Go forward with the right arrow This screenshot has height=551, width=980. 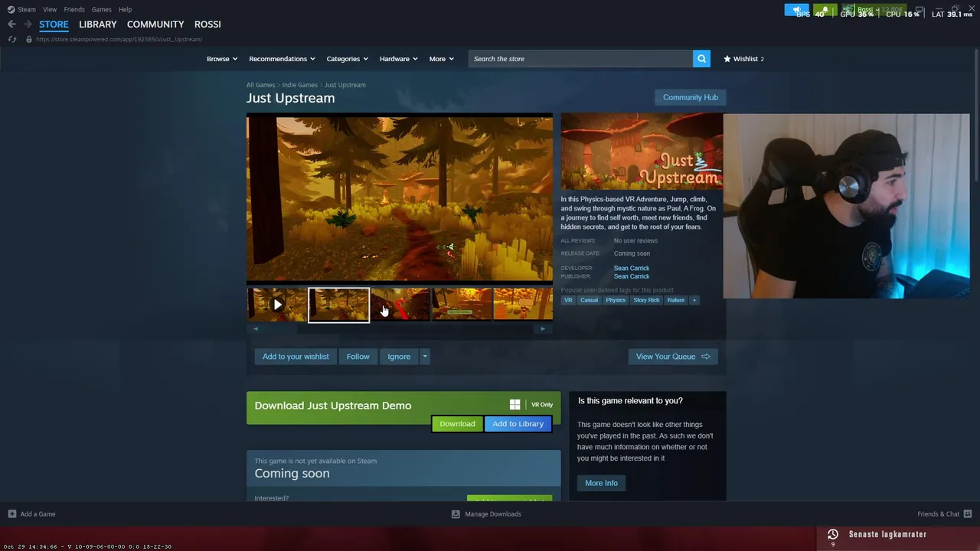(x=28, y=24)
